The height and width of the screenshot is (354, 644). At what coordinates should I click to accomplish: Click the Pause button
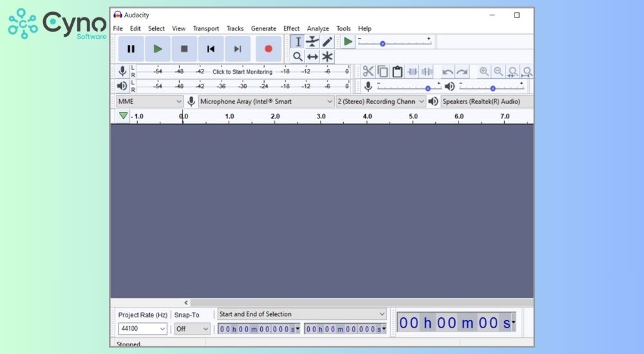coord(131,49)
